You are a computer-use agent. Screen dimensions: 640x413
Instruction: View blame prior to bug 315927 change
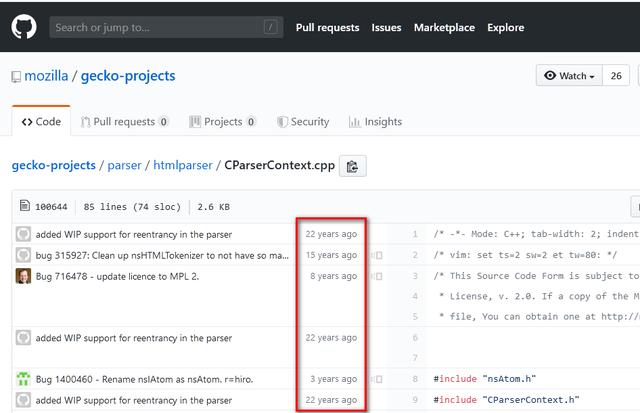377,255
